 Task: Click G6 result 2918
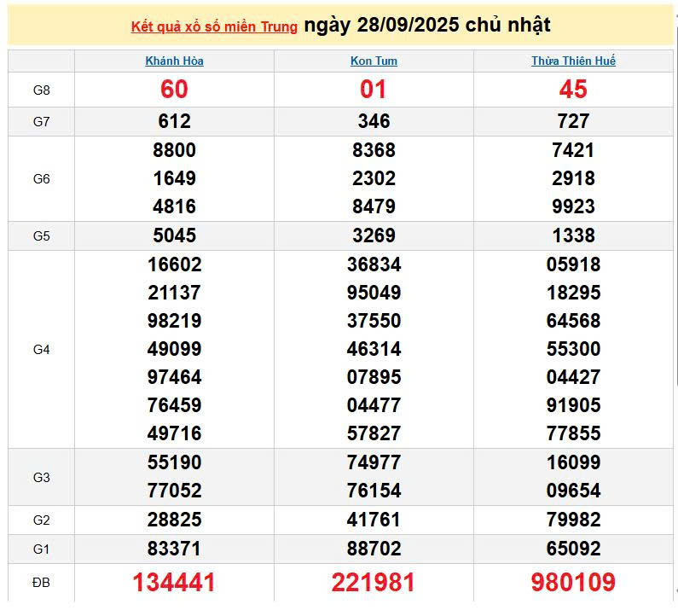pyautogui.click(x=573, y=178)
